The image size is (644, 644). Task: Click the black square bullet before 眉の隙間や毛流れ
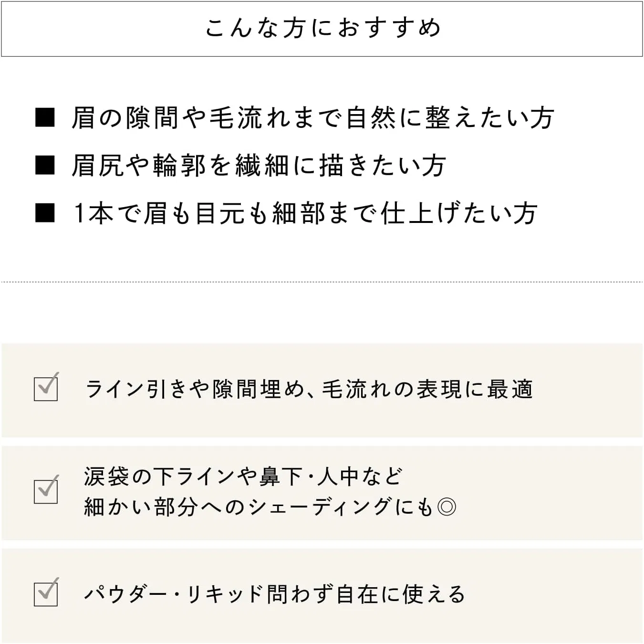45,117
